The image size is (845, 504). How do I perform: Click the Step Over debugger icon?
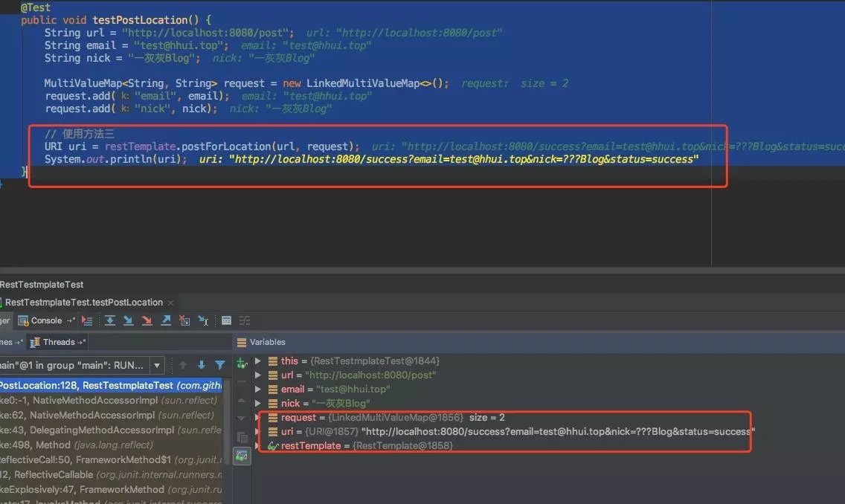pyautogui.click(x=110, y=321)
